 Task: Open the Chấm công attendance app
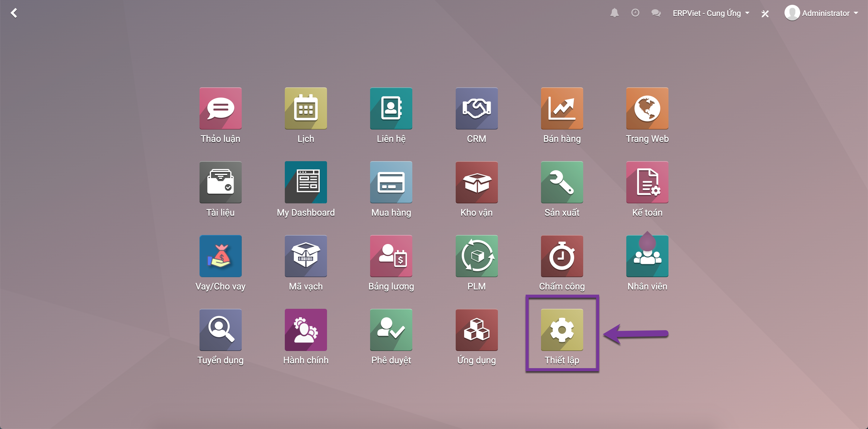point(562,256)
